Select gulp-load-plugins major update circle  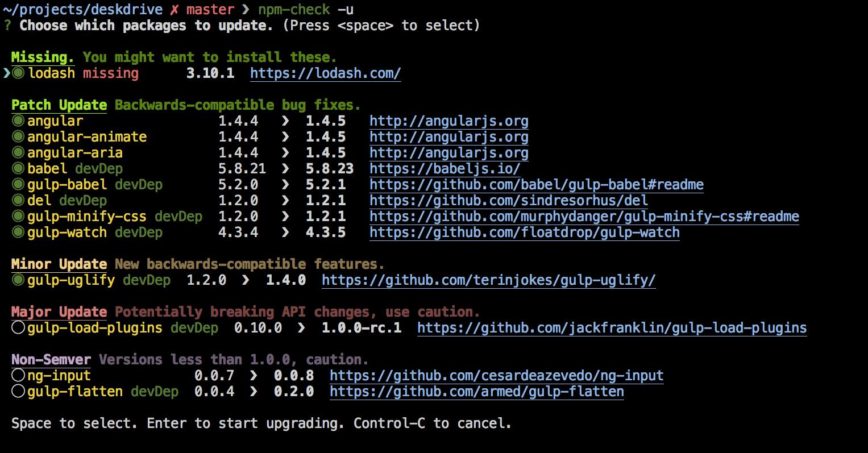(18, 328)
